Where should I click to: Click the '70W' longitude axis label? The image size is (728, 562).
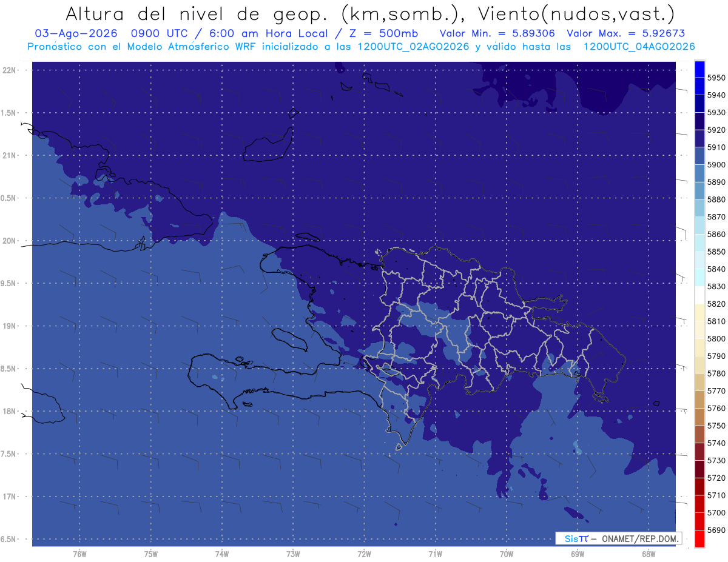(506, 554)
